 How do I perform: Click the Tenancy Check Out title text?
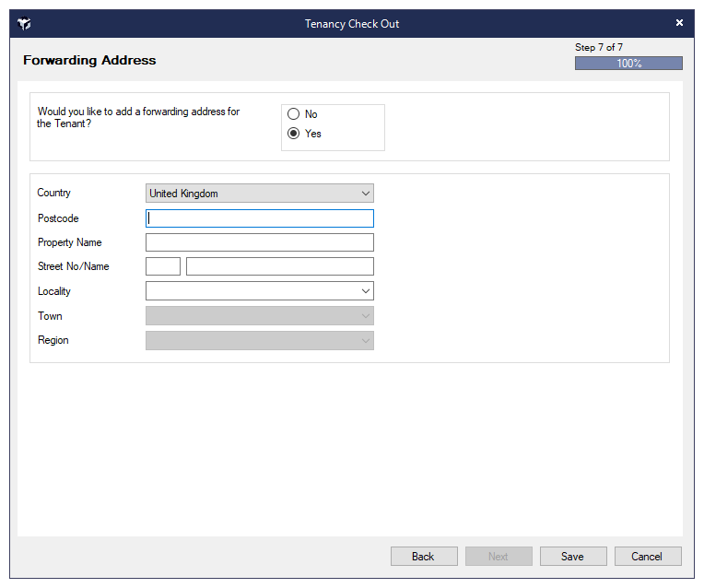[x=352, y=24]
